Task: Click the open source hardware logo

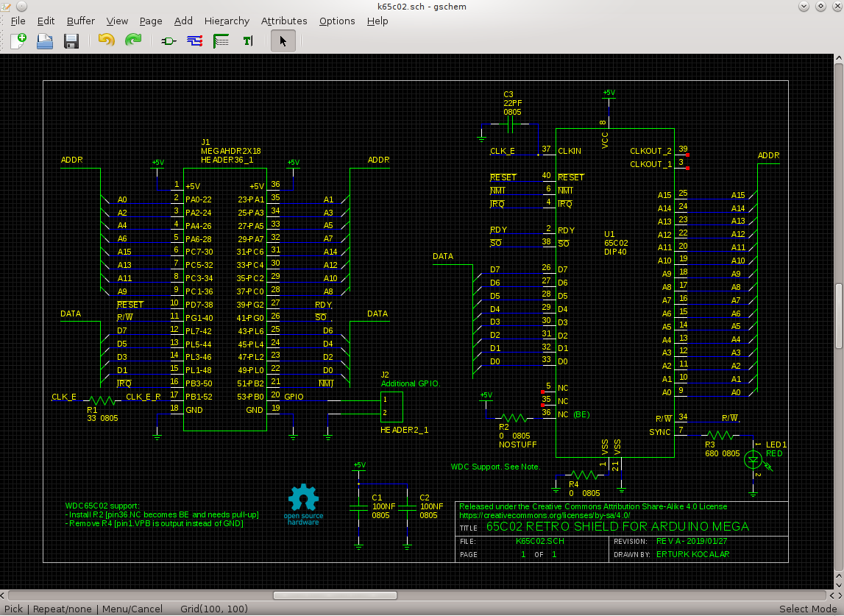Action: click(x=304, y=505)
